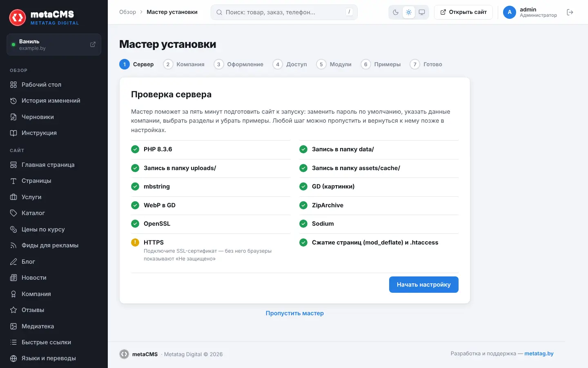The width and height of the screenshot is (588, 368).
Task: Switch to dark theme moon toggle
Action: pos(396,12)
